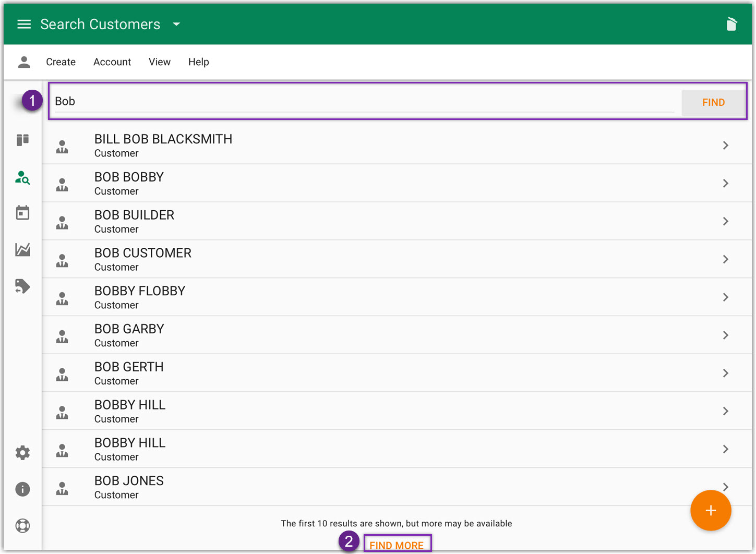Expand the Search Customers title dropdown

pos(176,24)
